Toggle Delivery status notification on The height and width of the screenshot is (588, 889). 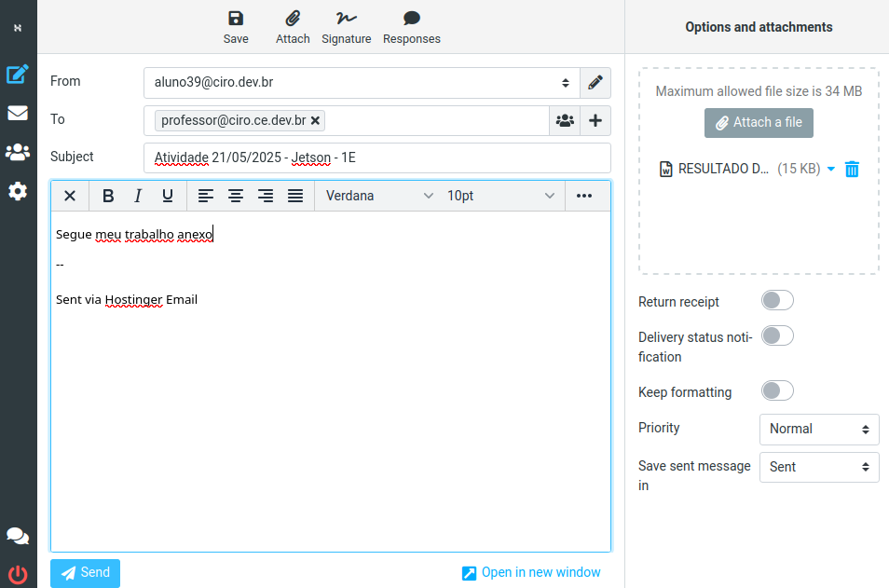pos(777,335)
